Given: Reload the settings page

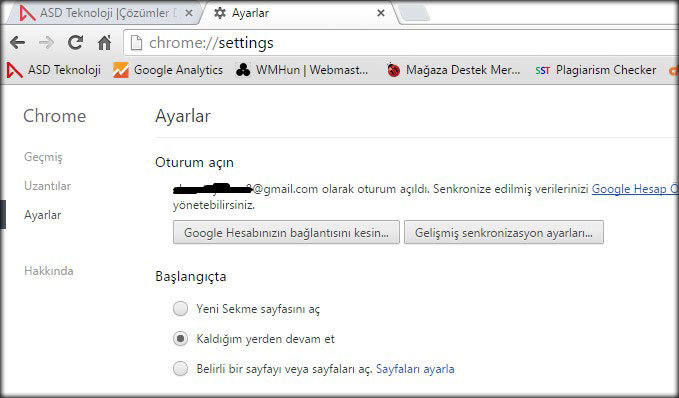Looking at the screenshot, I should [75, 42].
